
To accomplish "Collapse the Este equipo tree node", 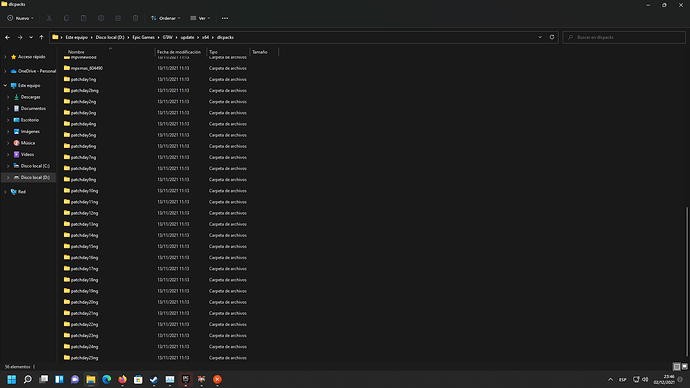I will point(5,85).
